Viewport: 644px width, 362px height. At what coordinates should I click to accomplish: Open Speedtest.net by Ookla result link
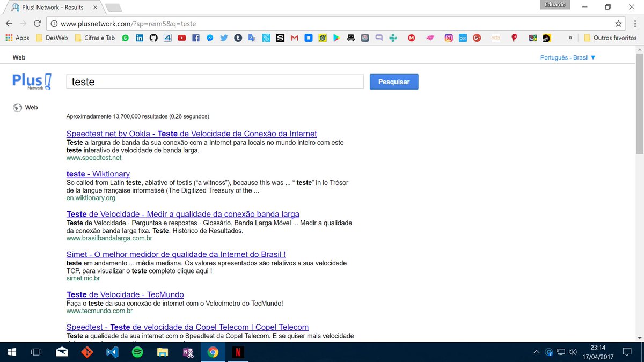click(192, 134)
